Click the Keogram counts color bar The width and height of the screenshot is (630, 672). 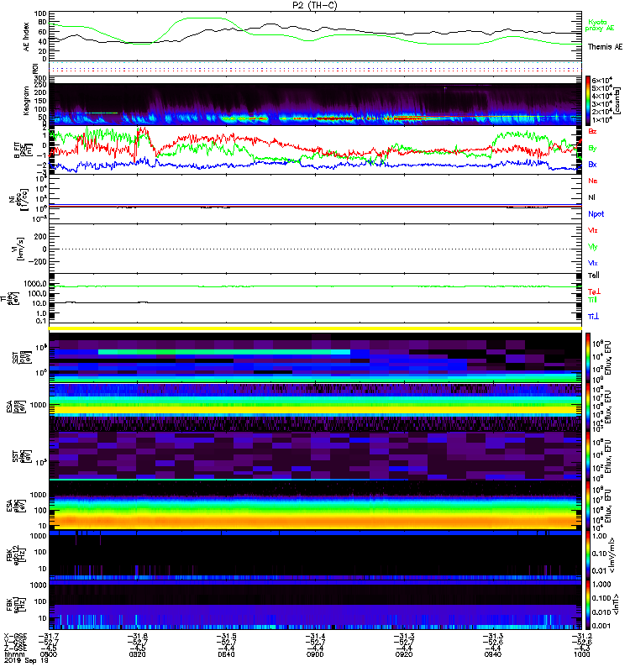coord(588,101)
